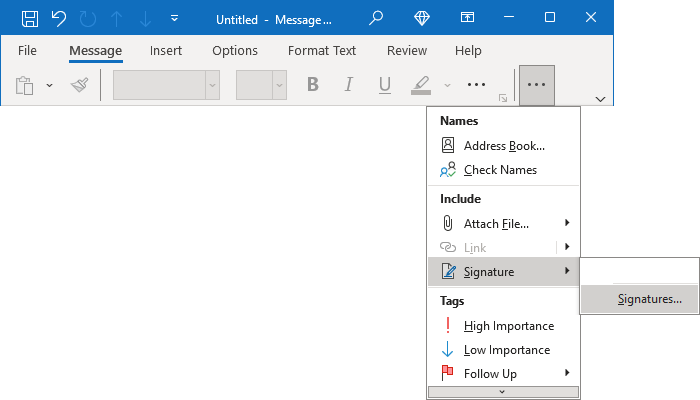700x400 pixels.
Task: Click the font name box
Action: pyautogui.click(x=159, y=85)
